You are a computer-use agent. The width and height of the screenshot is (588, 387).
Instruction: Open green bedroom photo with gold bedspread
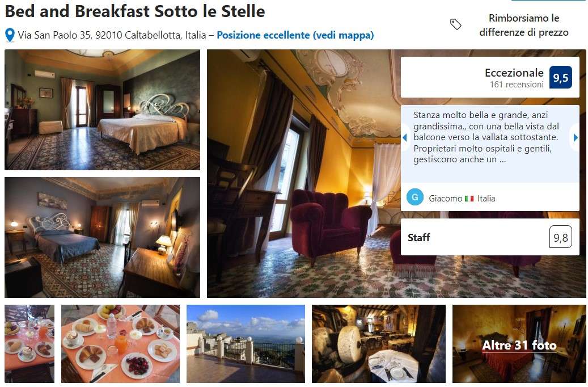[103, 110]
